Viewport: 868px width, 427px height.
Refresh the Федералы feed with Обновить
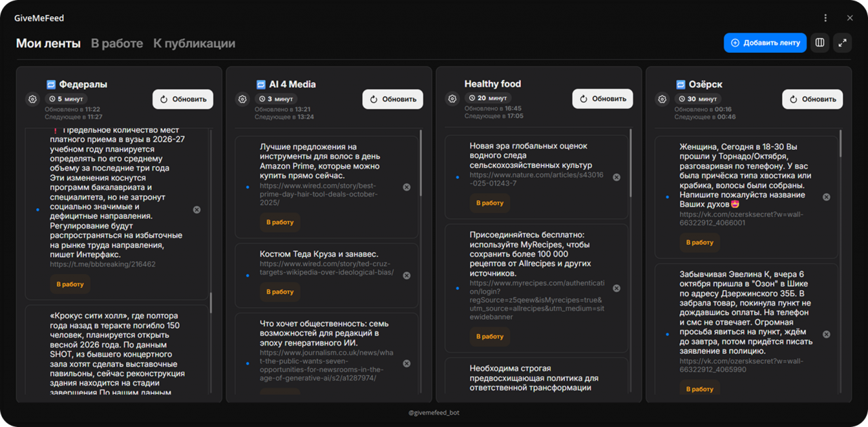click(x=182, y=99)
